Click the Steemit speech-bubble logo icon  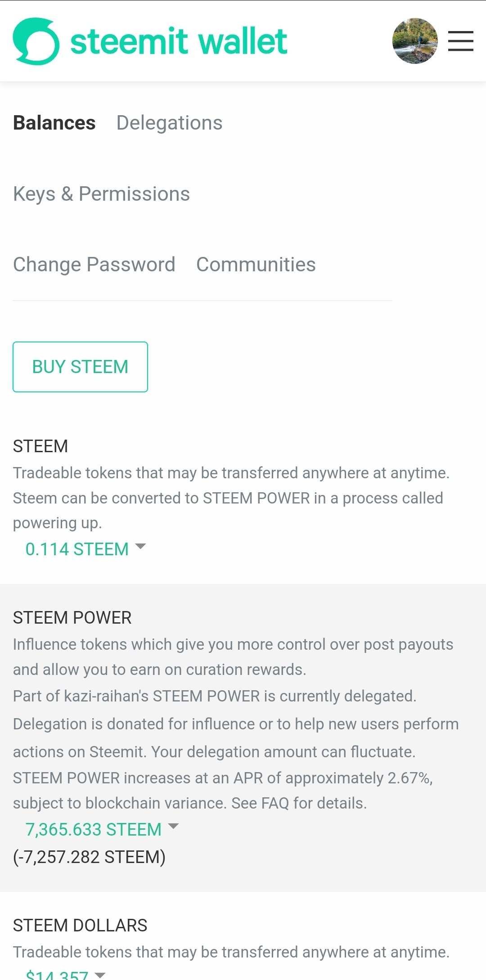pos(36,41)
